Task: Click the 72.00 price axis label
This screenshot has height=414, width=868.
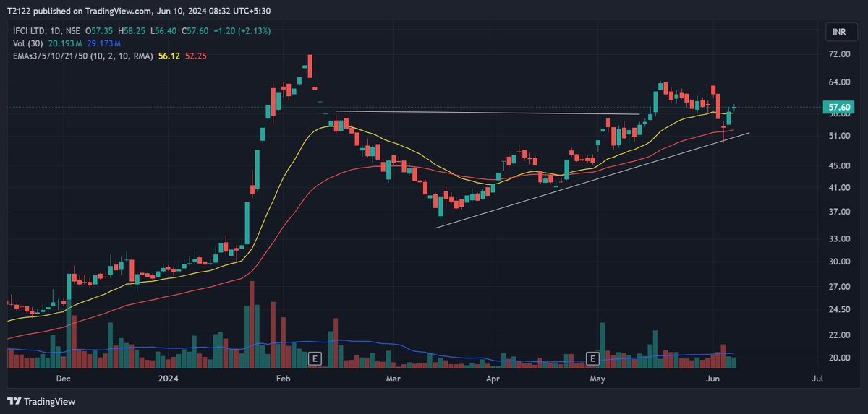Action: (x=838, y=54)
